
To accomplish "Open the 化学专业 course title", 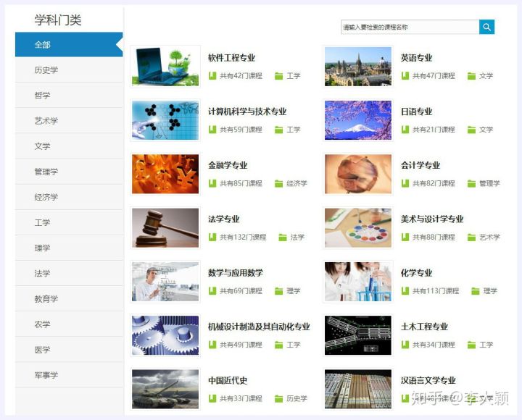I will click(x=416, y=273).
